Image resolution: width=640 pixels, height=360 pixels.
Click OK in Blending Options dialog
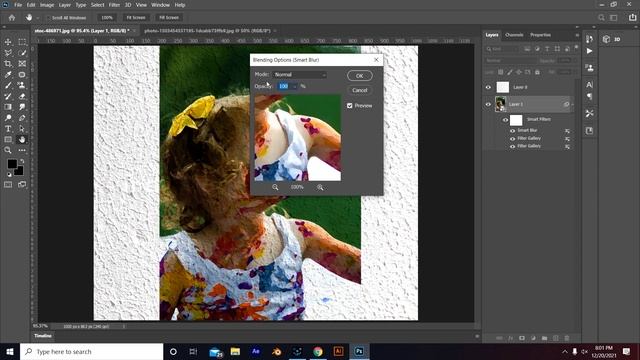click(x=360, y=76)
